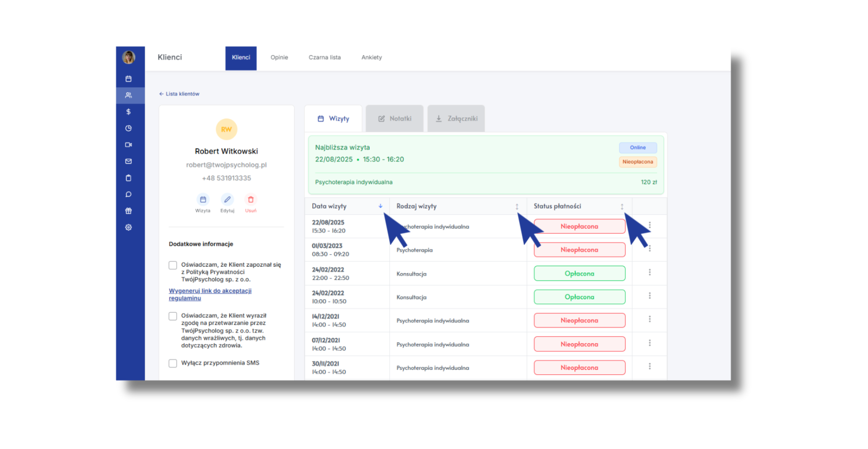Screen dimensions: 868x449
Task: Open row menu for 24/02/2022 10:00 visit
Action: (x=650, y=295)
